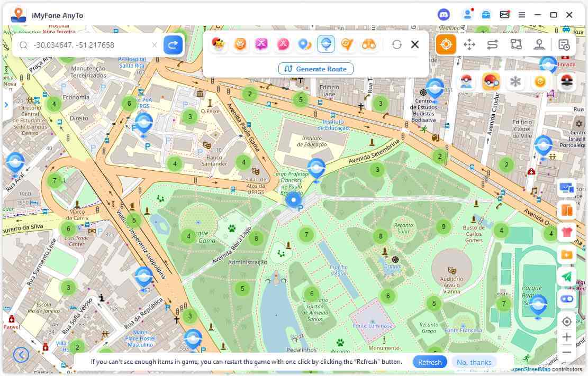Toggle the orange binoculars filter
This screenshot has height=376, width=588.
(369, 44)
